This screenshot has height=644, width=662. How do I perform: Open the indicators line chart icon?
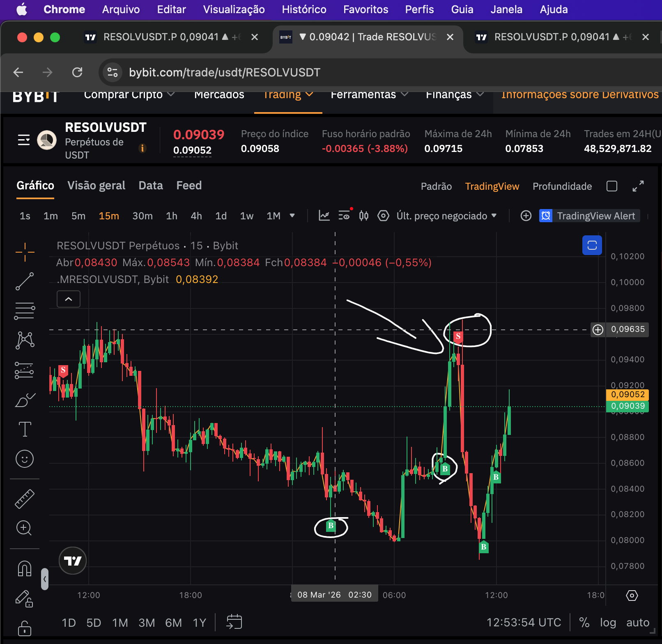point(324,216)
